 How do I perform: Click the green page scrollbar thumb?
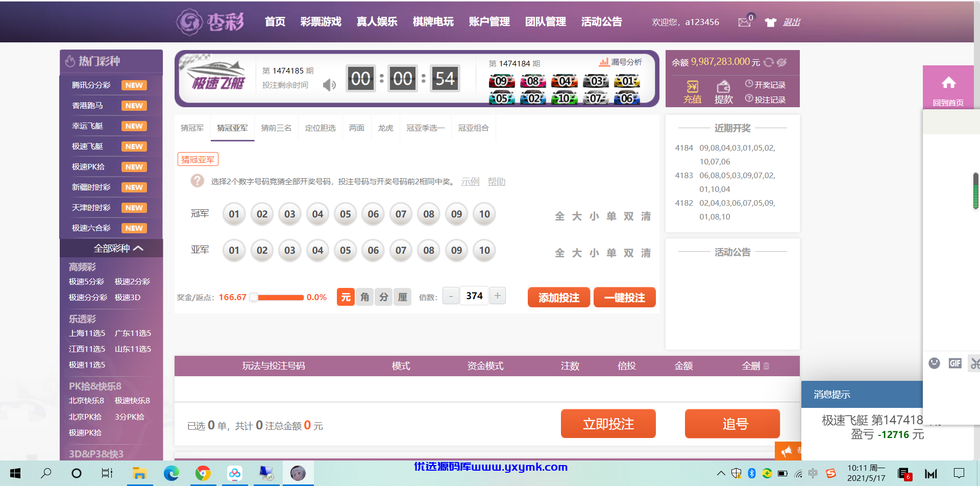coord(976,191)
